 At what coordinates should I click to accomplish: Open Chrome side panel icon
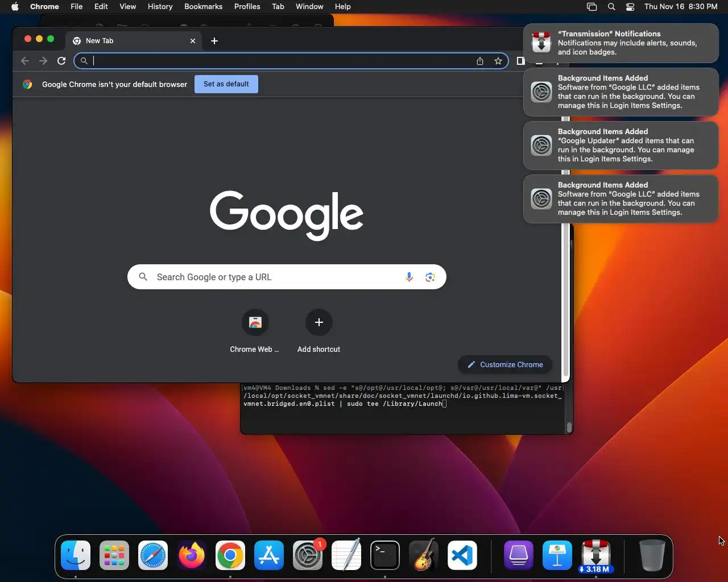pos(520,61)
